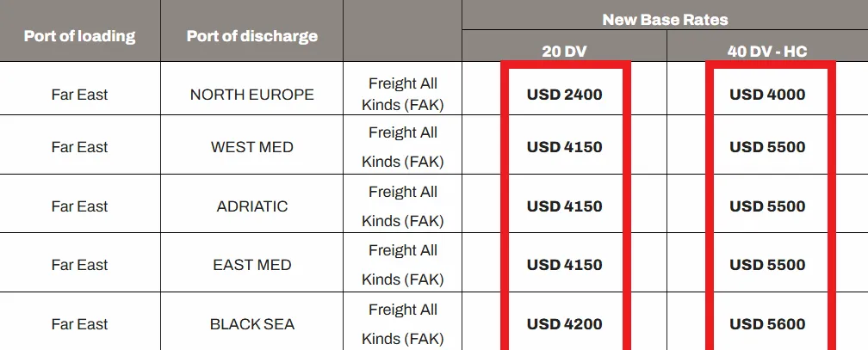Select Far East cell in the BLACK SEA row
Viewport: 868px width, 350px height.
tap(79, 324)
